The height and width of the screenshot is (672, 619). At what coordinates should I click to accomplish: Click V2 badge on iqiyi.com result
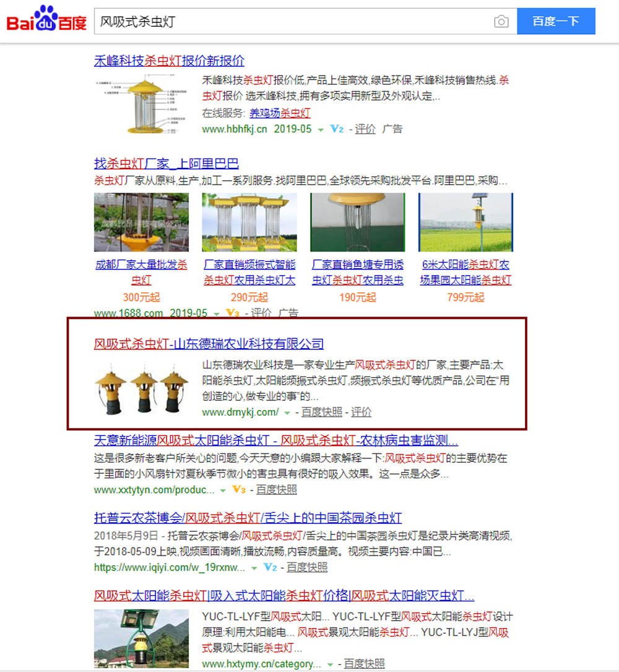point(269,567)
